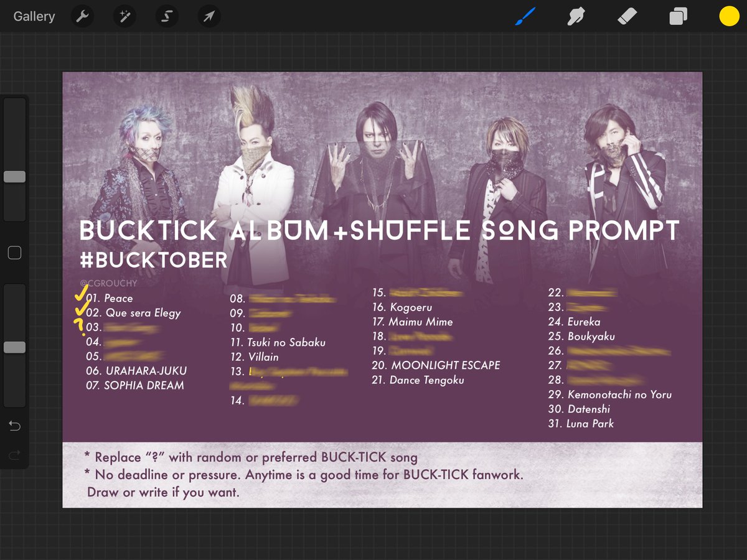Viewport: 747px width, 560px height.
Task: Click the text '16. Kogoeru'
Action: (x=402, y=307)
